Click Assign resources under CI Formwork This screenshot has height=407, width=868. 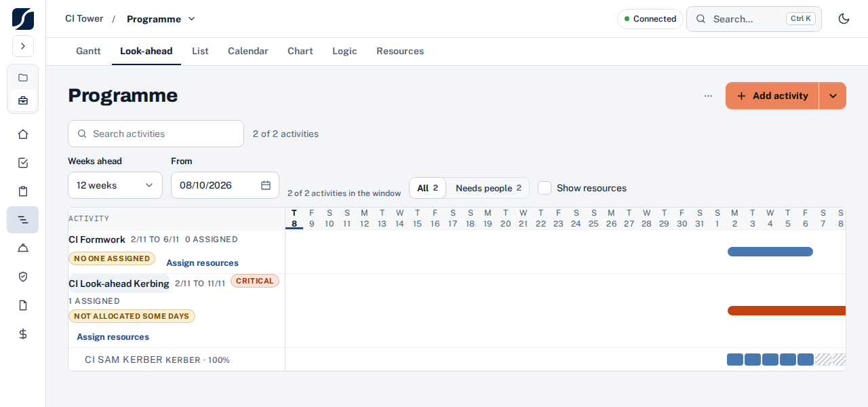(x=202, y=263)
